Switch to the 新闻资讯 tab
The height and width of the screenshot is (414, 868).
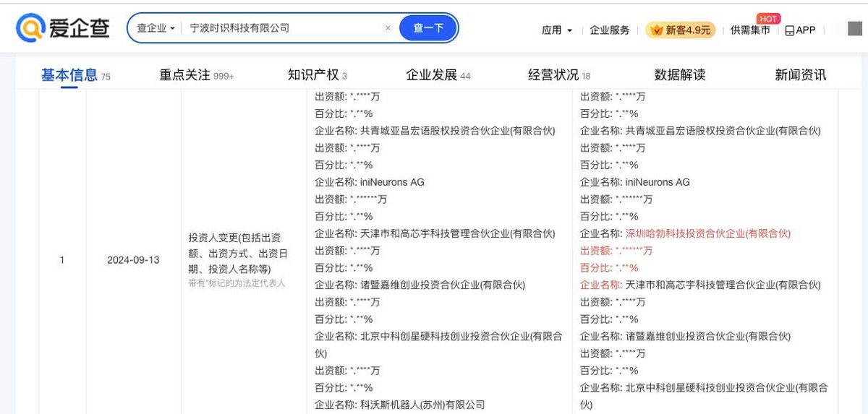pyautogui.click(x=801, y=74)
